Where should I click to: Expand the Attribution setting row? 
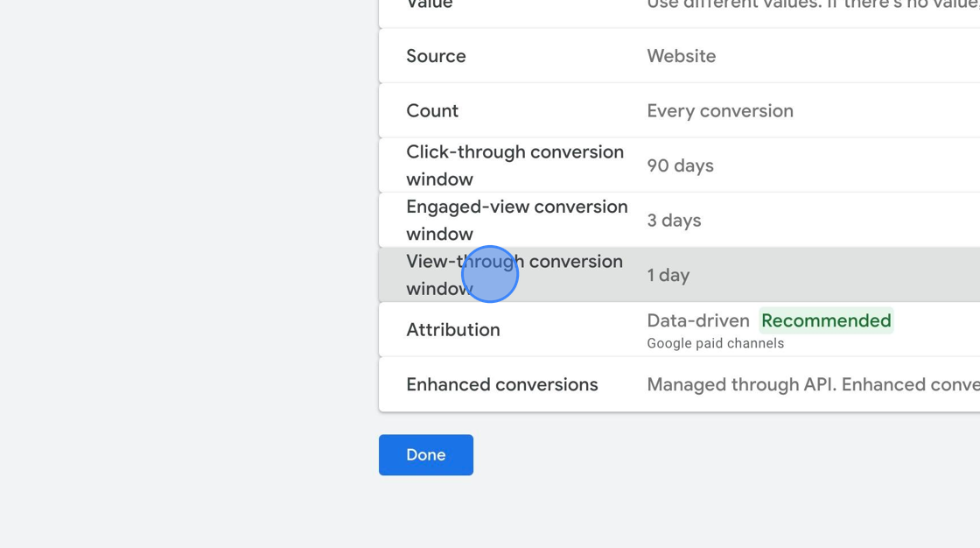coord(679,330)
